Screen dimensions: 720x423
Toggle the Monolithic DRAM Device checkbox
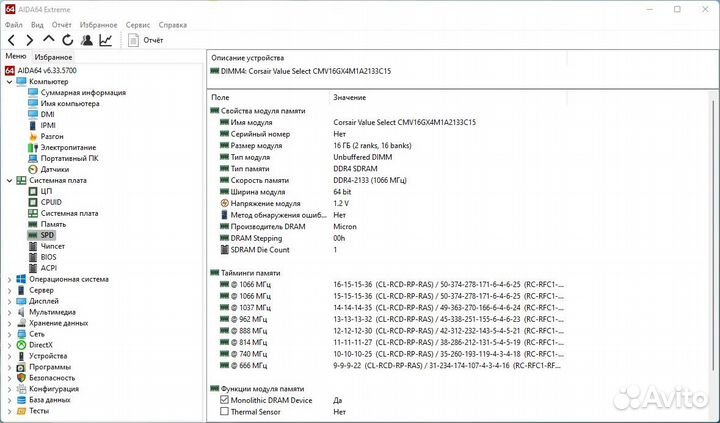point(224,400)
